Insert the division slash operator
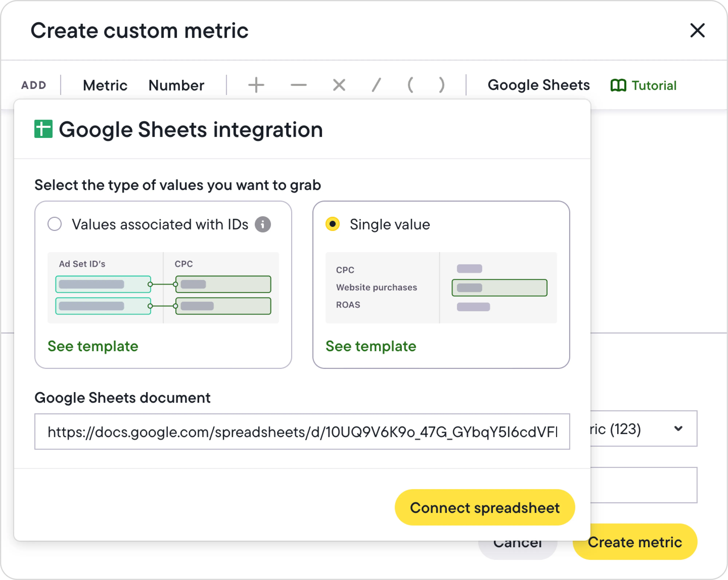This screenshot has width=728, height=580. (376, 85)
